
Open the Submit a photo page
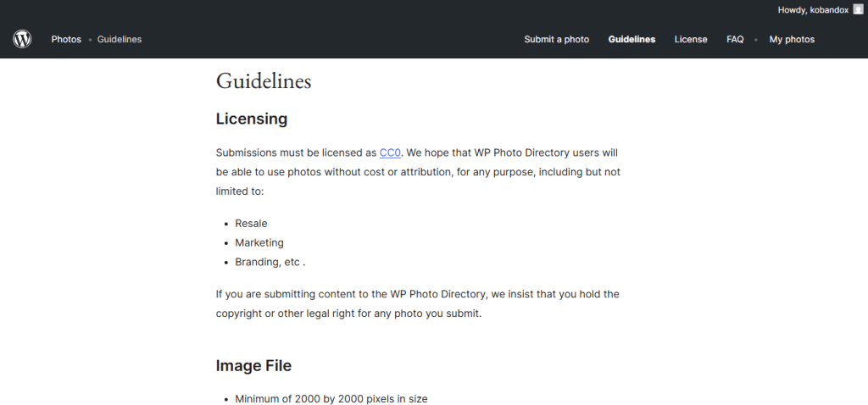[x=556, y=39]
